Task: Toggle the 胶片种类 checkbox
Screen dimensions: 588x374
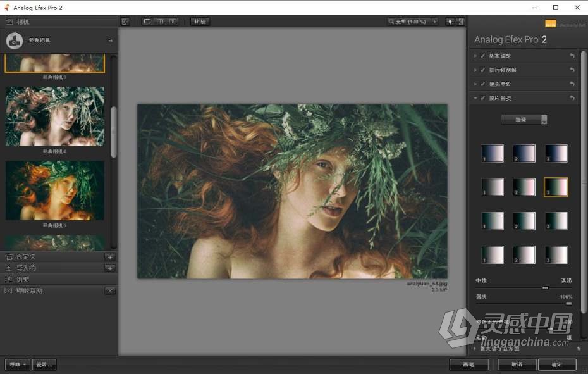Action: (482, 98)
